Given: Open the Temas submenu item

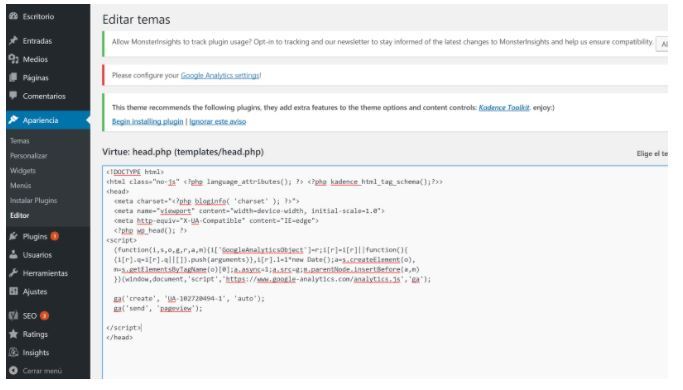Looking at the screenshot, I should tap(20, 141).
